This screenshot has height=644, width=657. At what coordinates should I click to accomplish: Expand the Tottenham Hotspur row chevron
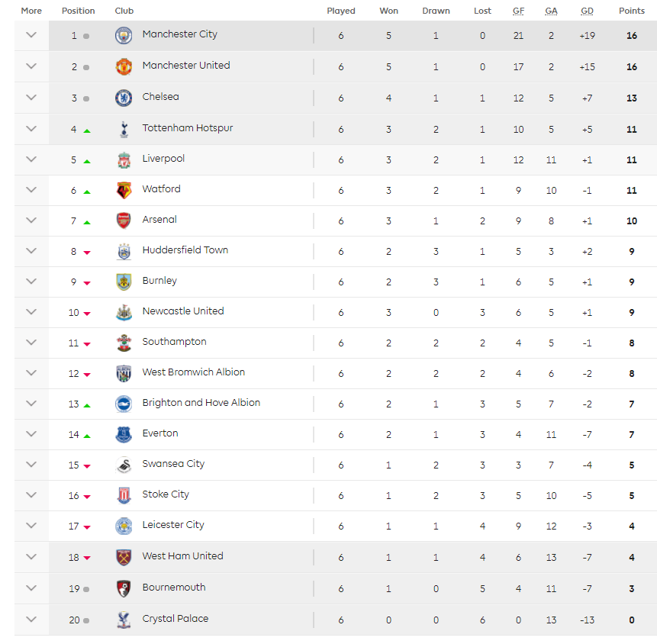31,128
